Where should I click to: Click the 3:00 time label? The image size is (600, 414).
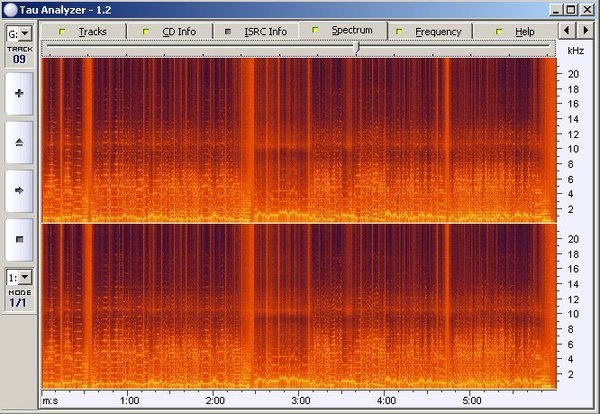coord(301,401)
